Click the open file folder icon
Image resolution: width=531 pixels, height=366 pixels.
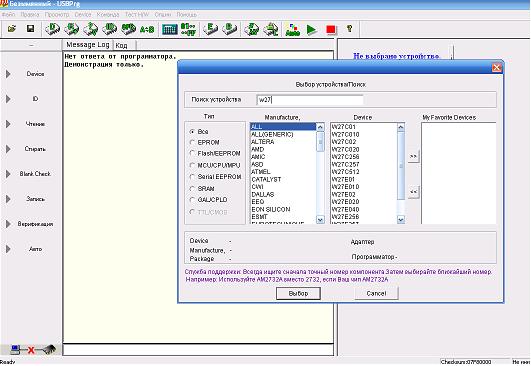[x=12, y=29]
